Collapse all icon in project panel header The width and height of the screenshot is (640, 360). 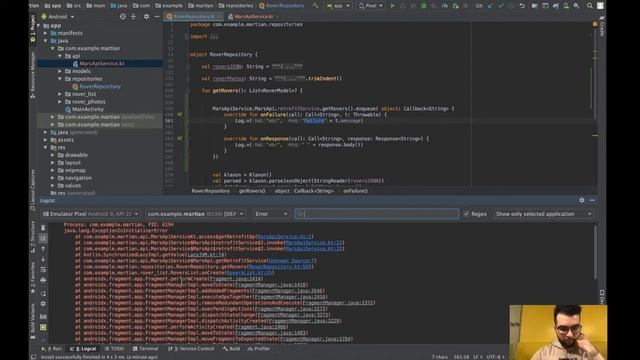[x=133, y=17]
